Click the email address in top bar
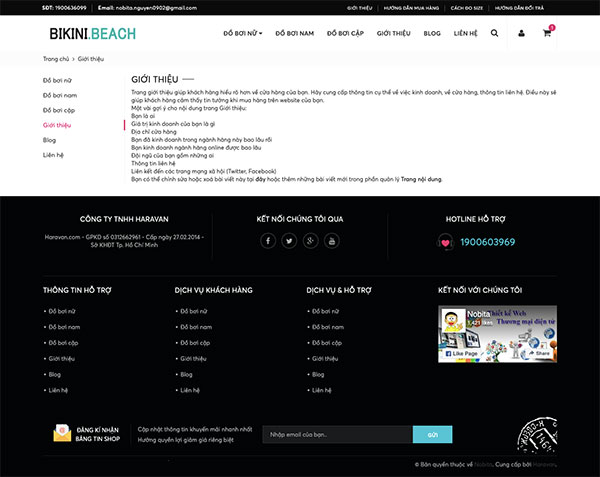The height and width of the screenshot is (477, 600). 156,8
